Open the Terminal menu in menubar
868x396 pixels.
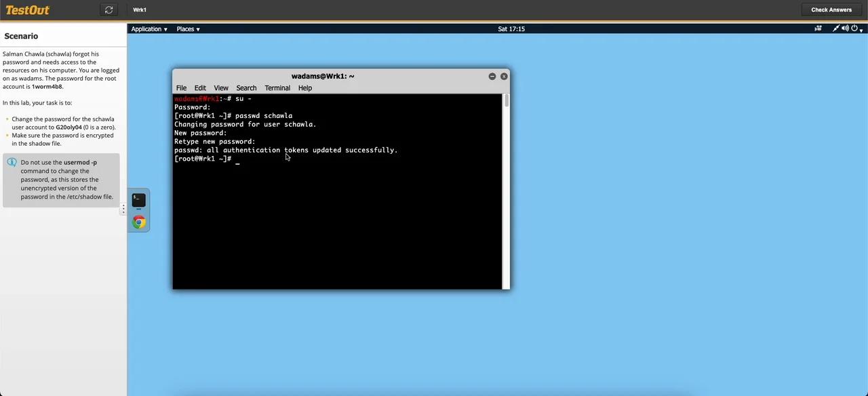point(277,88)
